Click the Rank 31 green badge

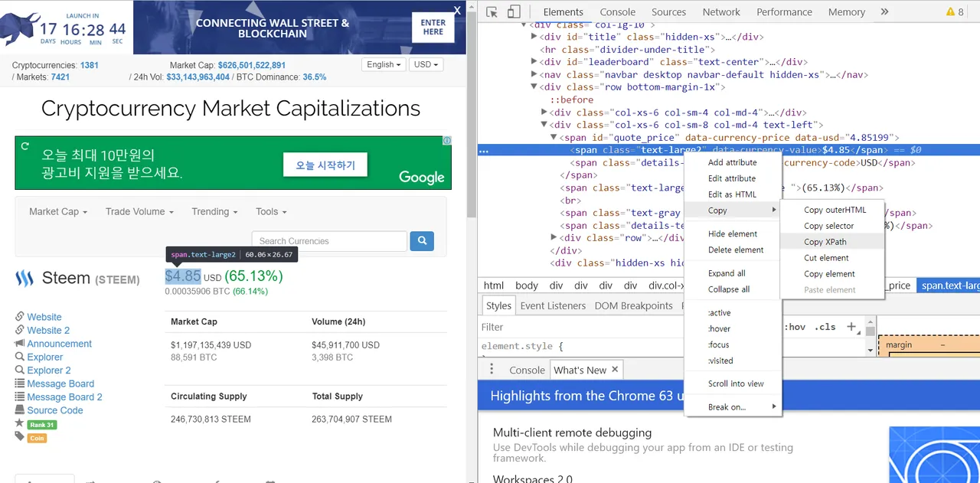click(x=41, y=425)
